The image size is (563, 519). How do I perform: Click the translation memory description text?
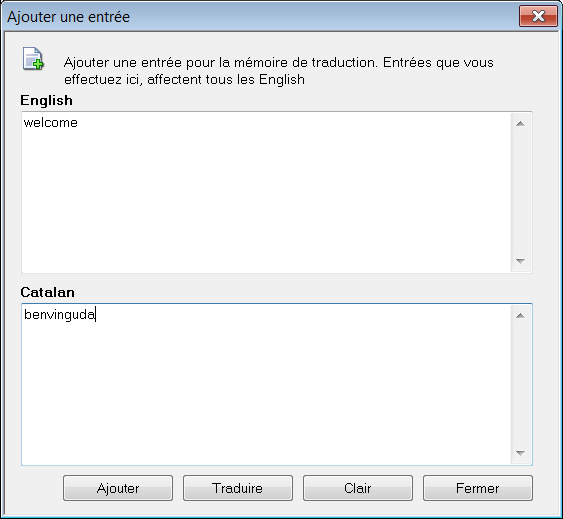coord(279,71)
